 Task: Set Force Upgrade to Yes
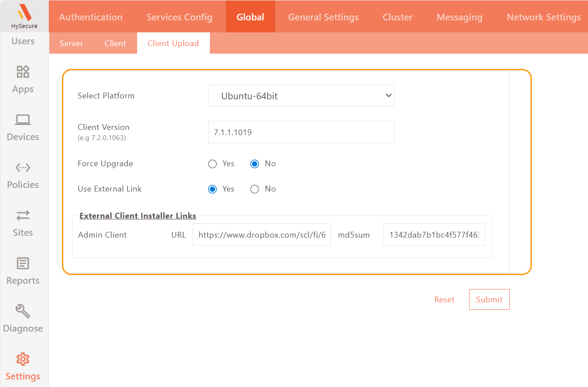tap(213, 164)
